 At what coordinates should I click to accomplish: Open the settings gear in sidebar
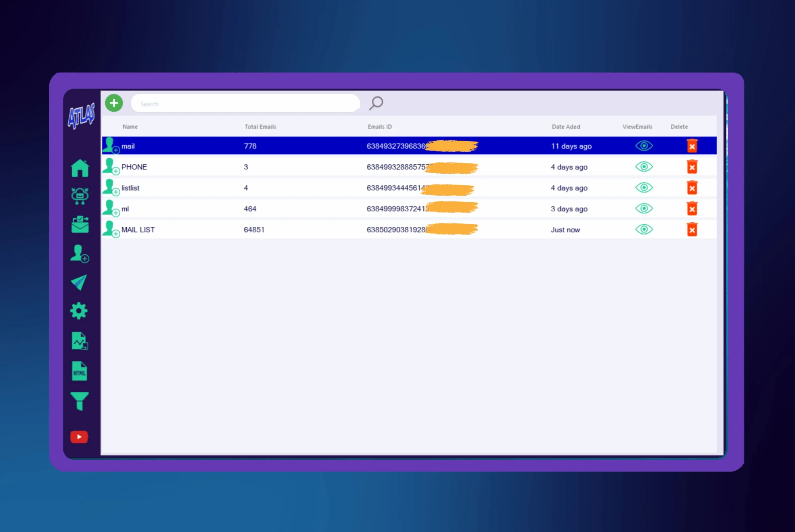pyautogui.click(x=79, y=311)
